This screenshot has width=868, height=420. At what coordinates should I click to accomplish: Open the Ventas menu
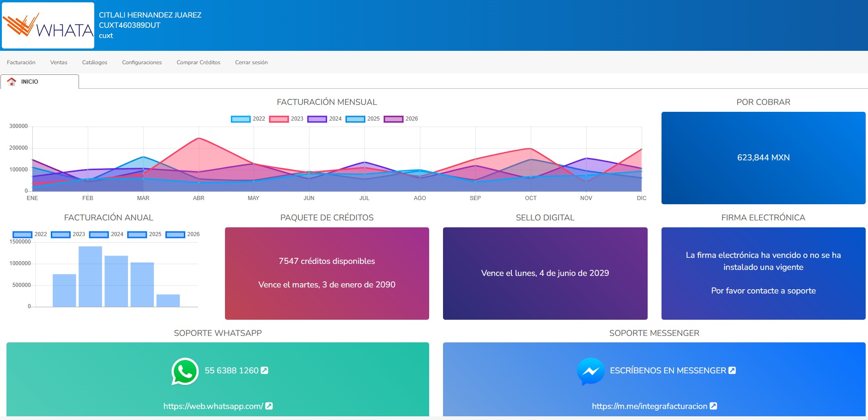tap(59, 62)
